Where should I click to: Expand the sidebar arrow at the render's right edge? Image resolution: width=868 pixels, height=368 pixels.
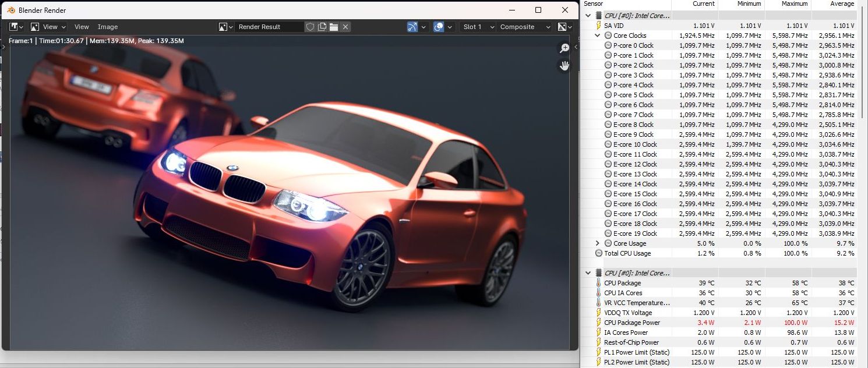tap(576, 47)
